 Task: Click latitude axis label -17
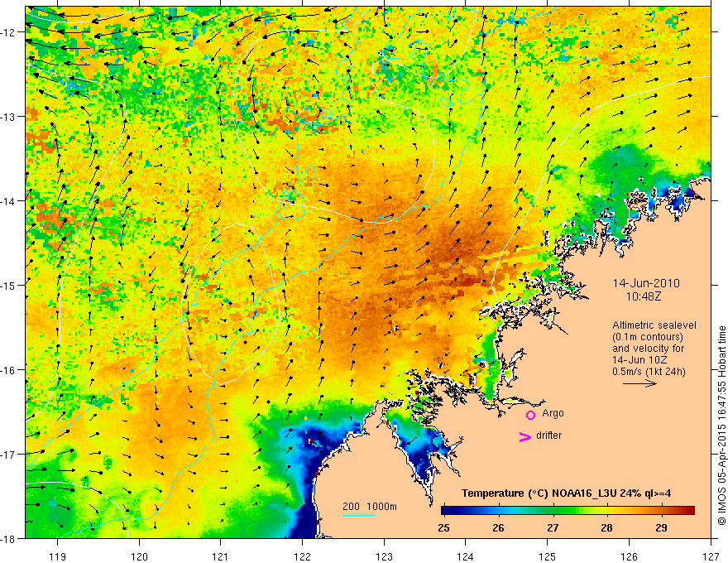9,454
